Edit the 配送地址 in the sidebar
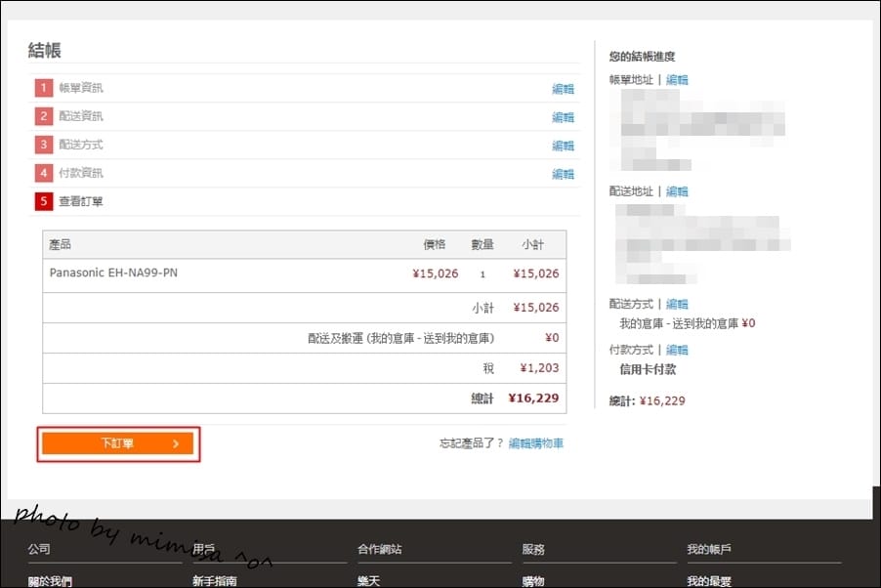This screenshot has width=881, height=588. pos(677,191)
